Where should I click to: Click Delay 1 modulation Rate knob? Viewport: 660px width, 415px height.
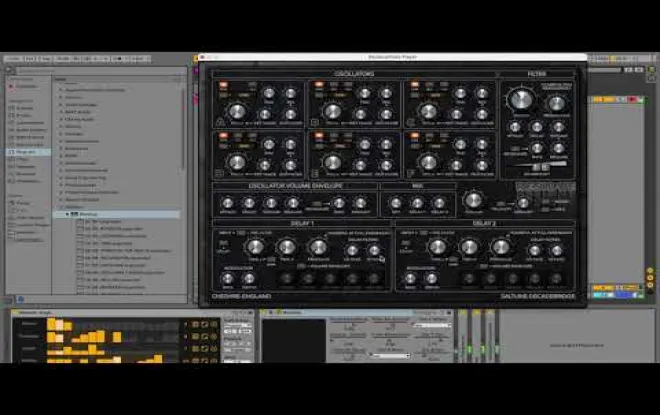[227, 278]
